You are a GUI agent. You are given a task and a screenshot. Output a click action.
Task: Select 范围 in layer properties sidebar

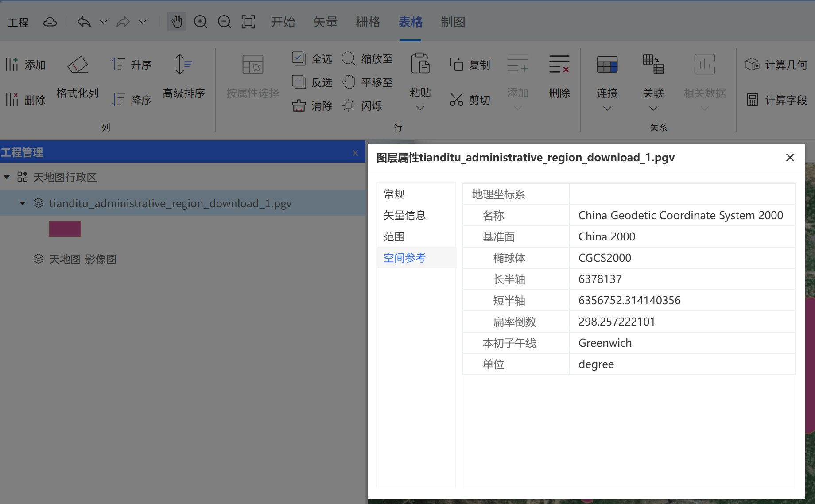click(x=416, y=236)
